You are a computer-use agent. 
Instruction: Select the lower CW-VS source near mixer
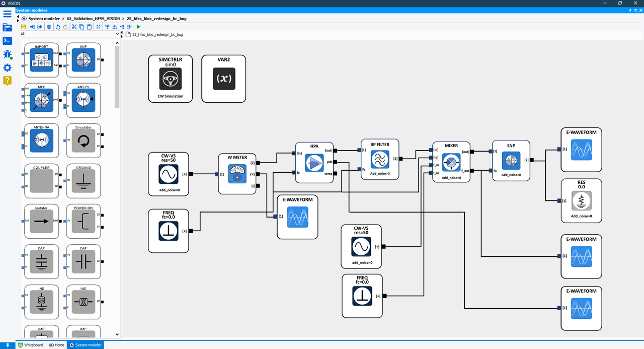pos(361,246)
